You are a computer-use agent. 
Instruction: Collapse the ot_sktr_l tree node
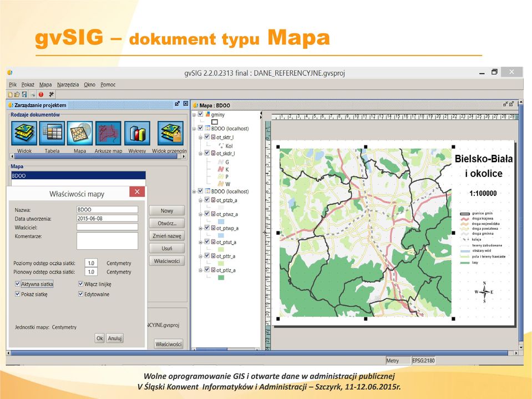click(200, 137)
